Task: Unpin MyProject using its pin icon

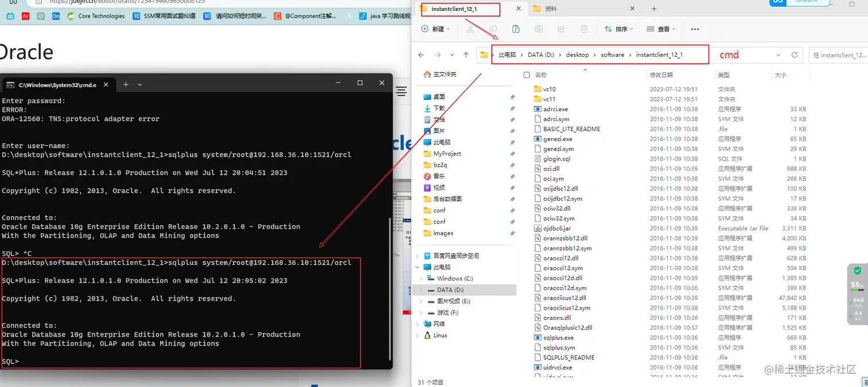Action: click(x=512, y=154)
